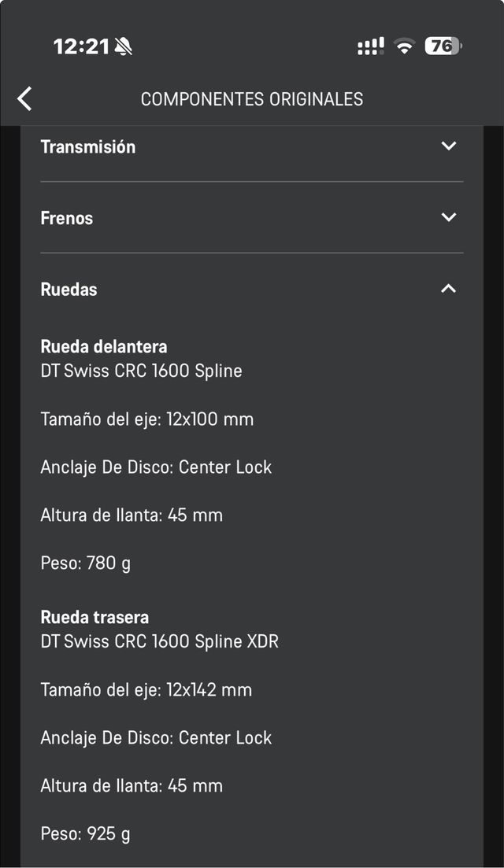Tap the cellular signal bars icon
Viewport: 504px width, 868px height.
click(370, 46)
